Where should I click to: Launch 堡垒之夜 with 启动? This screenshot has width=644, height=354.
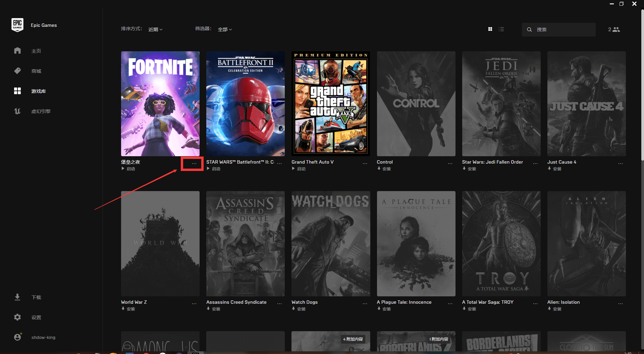(x=128, y=169)
